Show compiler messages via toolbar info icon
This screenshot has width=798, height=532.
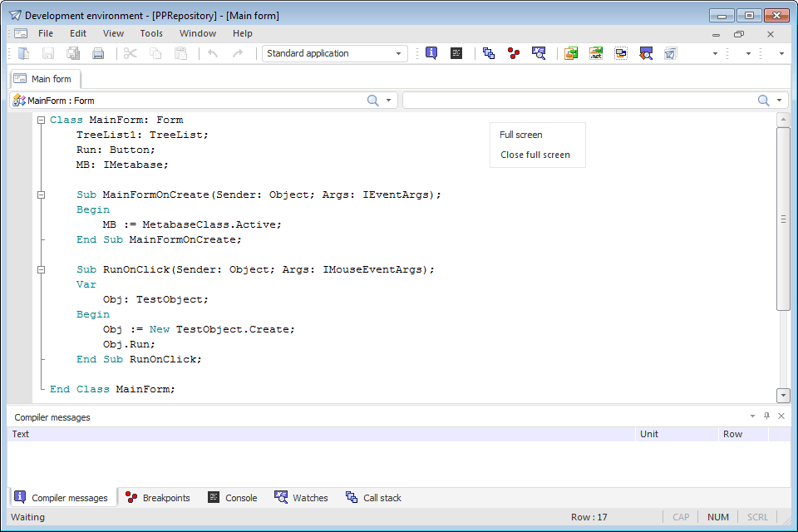pyautogui.click(x=431, y=53)
